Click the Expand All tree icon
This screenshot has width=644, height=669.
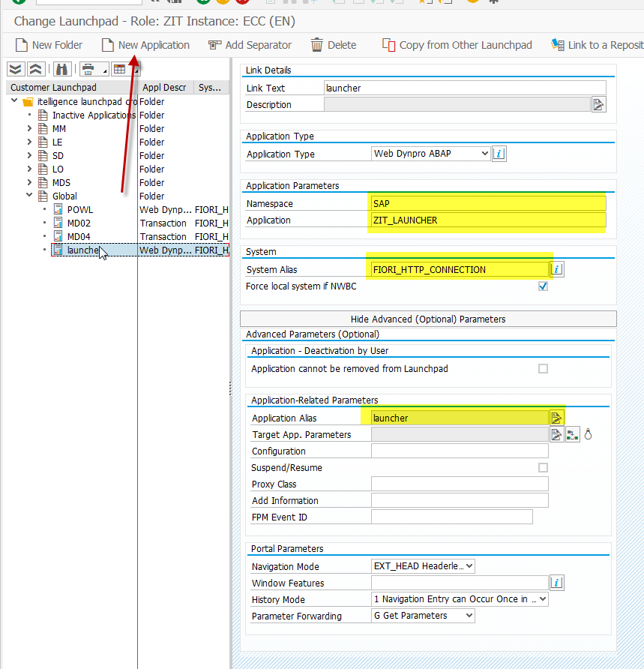[16, 70]
